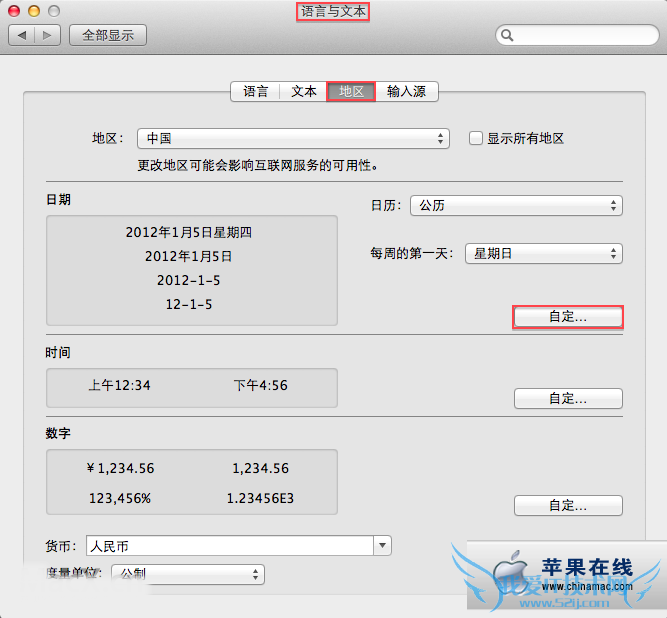
Task: Click the time sample 上午12:34
Action: (119, 386)
